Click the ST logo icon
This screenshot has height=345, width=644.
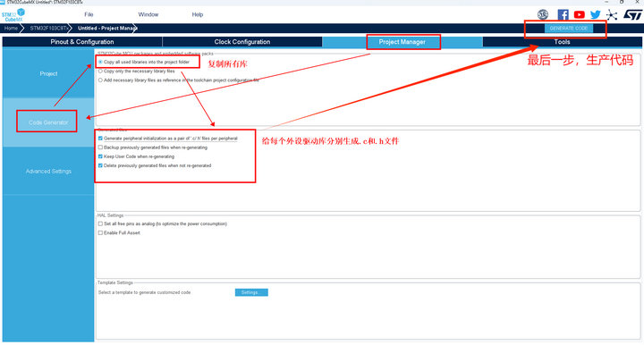coord(632,15)
